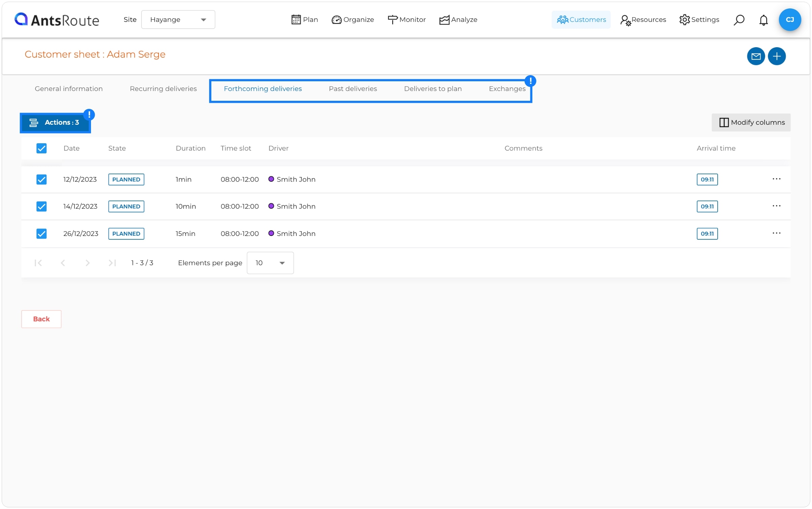Open the Monitor menu
Screen dimensions: 812x509
click(407, 20)
